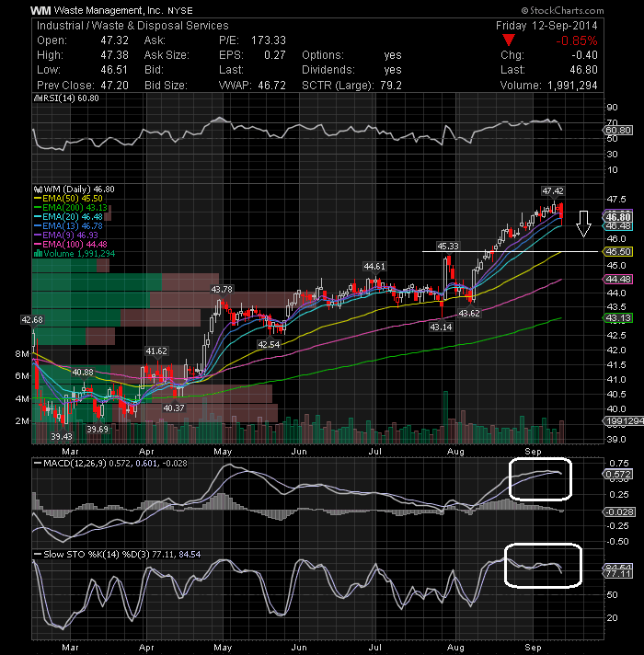The image size is (644, 655).
Task: Click the 43.14 low price label
Action: click(441, 327)
